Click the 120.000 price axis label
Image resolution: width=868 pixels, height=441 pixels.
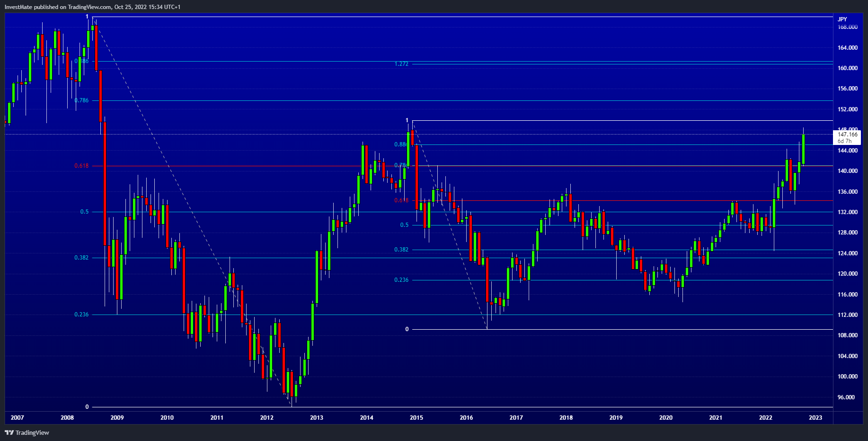[847, 274]
